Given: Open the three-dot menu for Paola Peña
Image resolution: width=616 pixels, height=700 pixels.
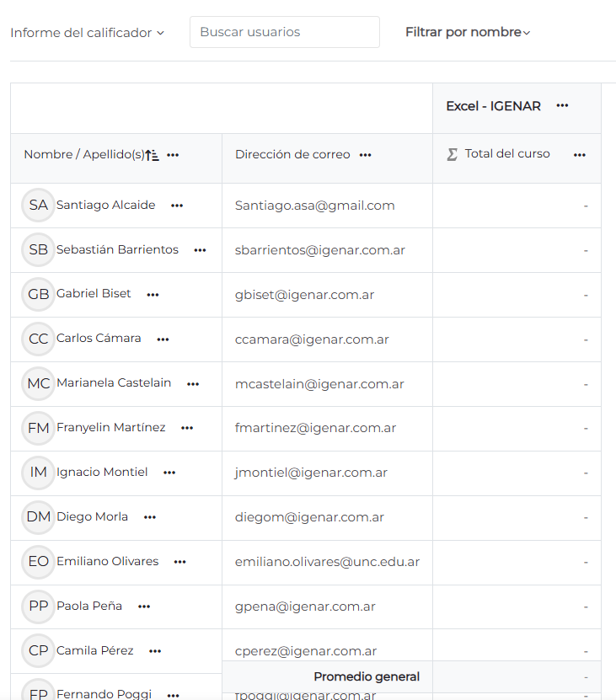Looking at the screenshot, I should coord(144,606).
